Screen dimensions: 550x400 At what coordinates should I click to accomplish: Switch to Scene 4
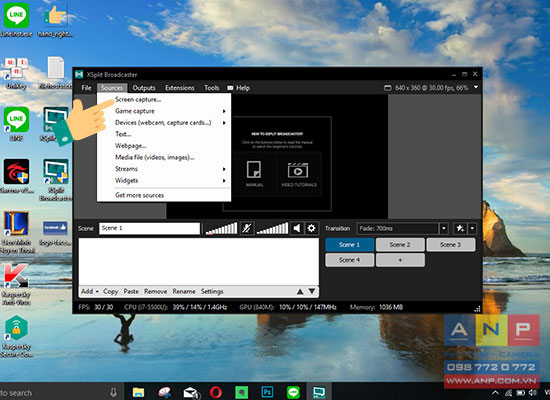[x=349, y=260]
